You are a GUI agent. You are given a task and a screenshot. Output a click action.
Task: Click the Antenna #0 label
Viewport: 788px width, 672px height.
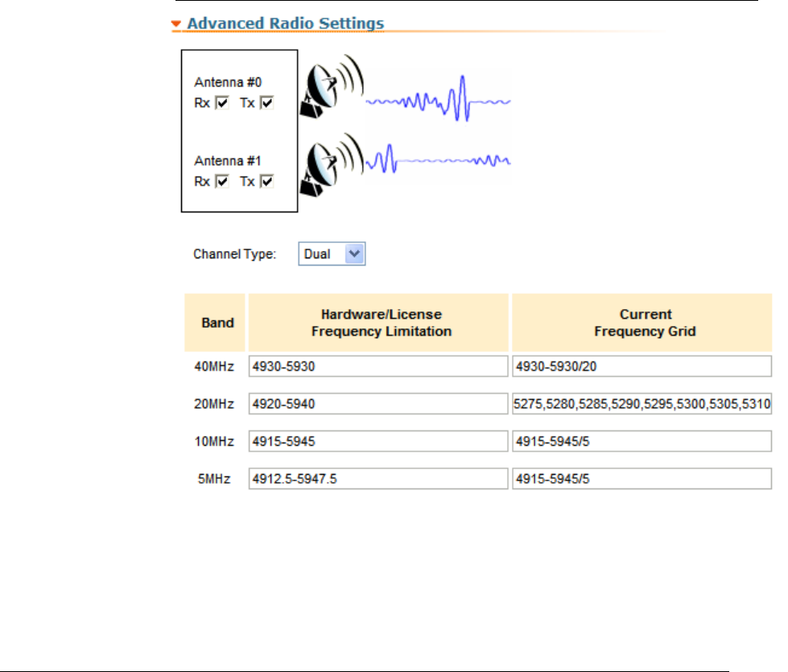(x=228, y=82)
